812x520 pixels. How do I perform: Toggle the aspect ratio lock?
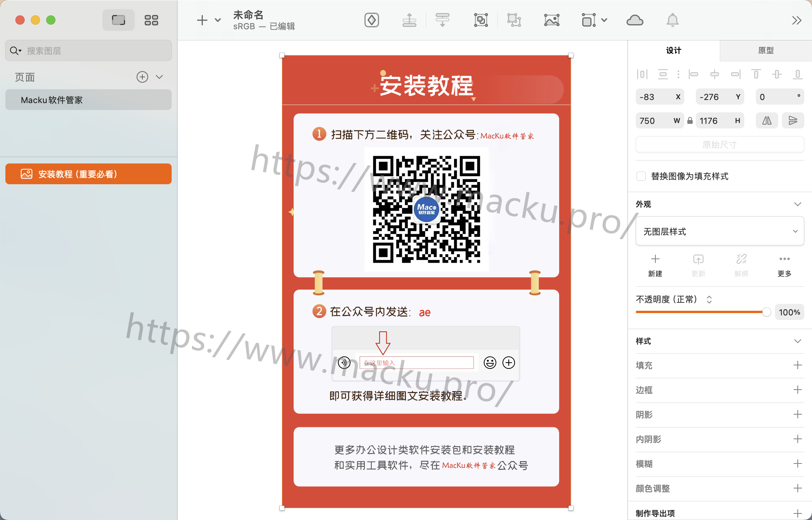(x=690, y=121)
